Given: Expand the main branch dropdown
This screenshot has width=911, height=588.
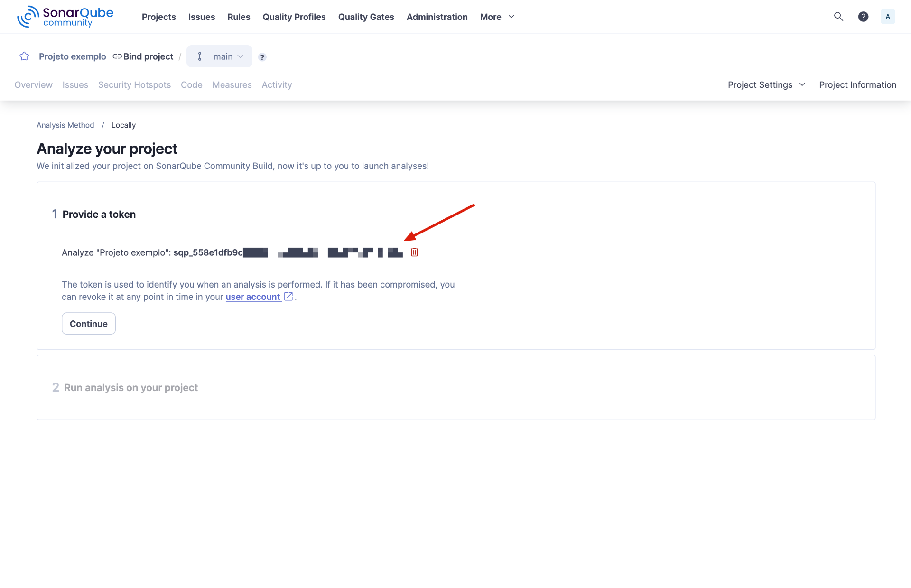Looking at the screenshot, I should coord(220,56).
